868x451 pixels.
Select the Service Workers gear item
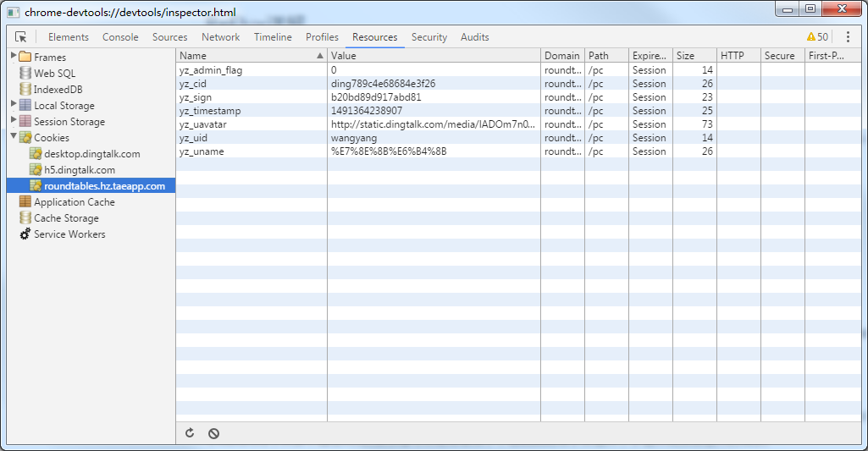[x=69, y=234]
